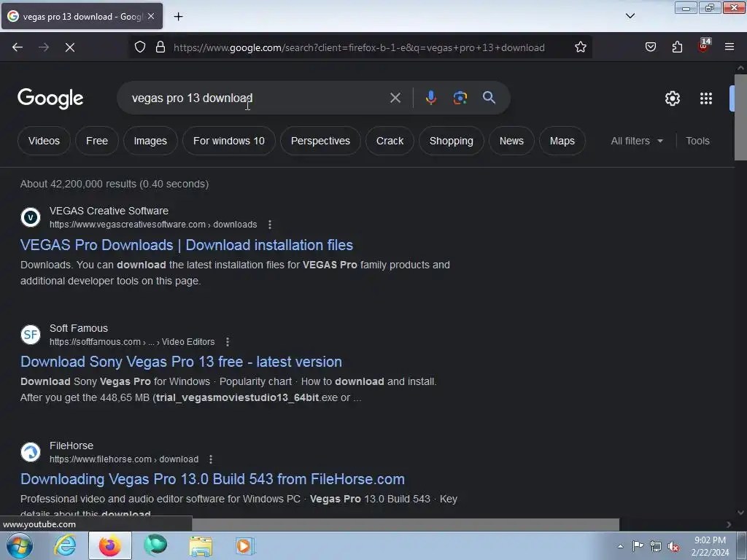Open the Action Center flag tray icon
Image resolution: width=747 pixels, height=560 pixels.
(638, 546)
